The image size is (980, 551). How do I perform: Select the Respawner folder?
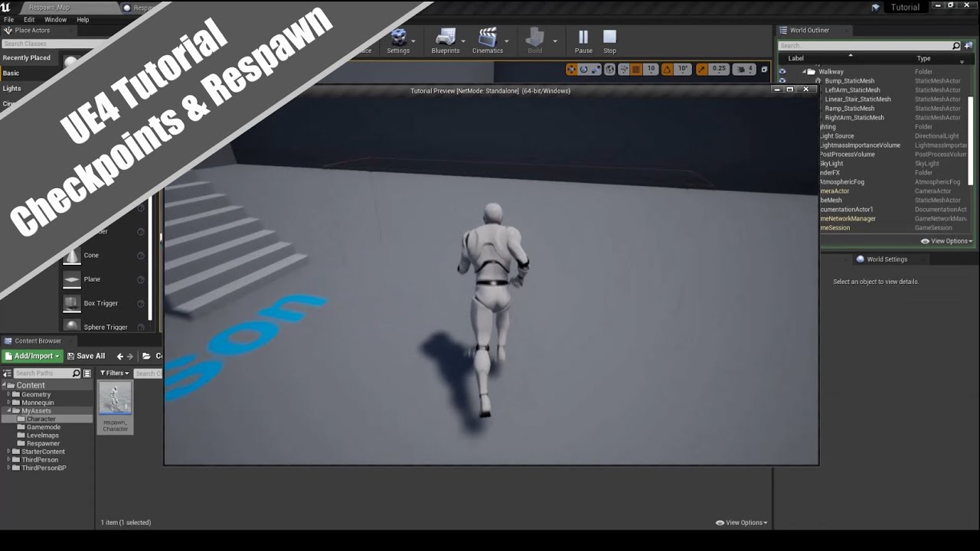(x=38, y=443)
